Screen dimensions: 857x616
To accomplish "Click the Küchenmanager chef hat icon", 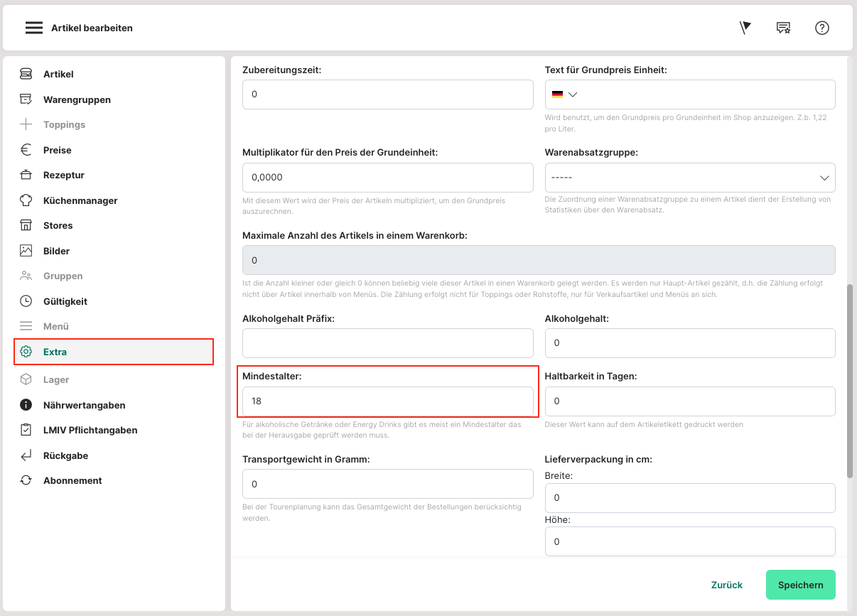I will [x=26, y=200].
